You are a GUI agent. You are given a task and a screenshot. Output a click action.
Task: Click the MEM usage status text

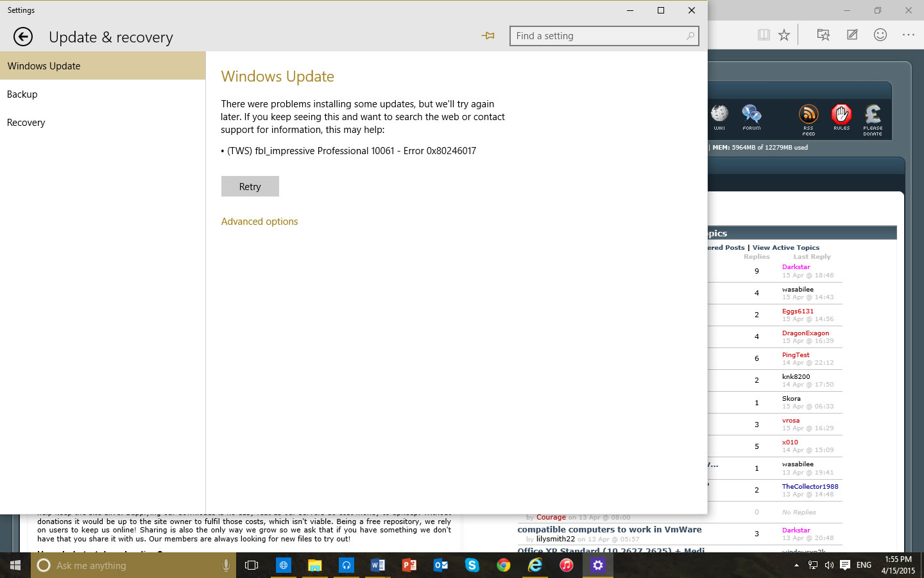tap(760, 147)
